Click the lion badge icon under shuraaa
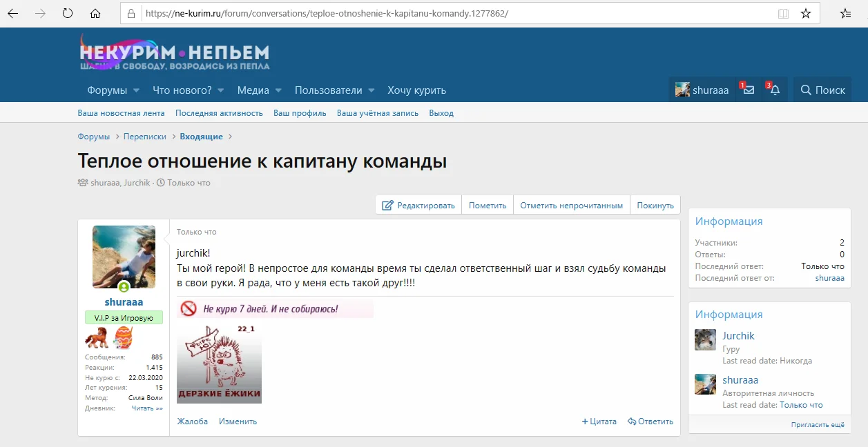 point(96,338)
